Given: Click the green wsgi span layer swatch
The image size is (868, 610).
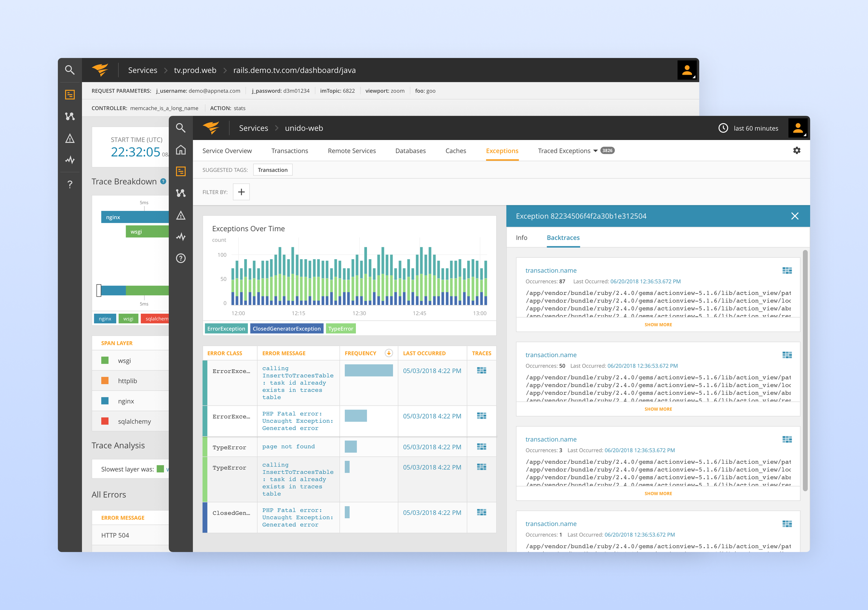Looking at the screenshot, I should 105,360.
